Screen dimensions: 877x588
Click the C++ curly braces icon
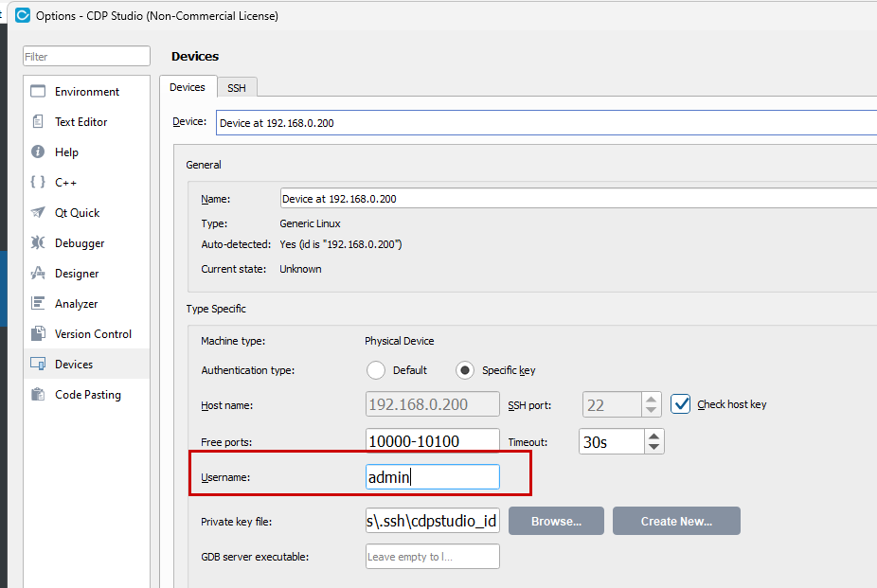coord(38,182)
